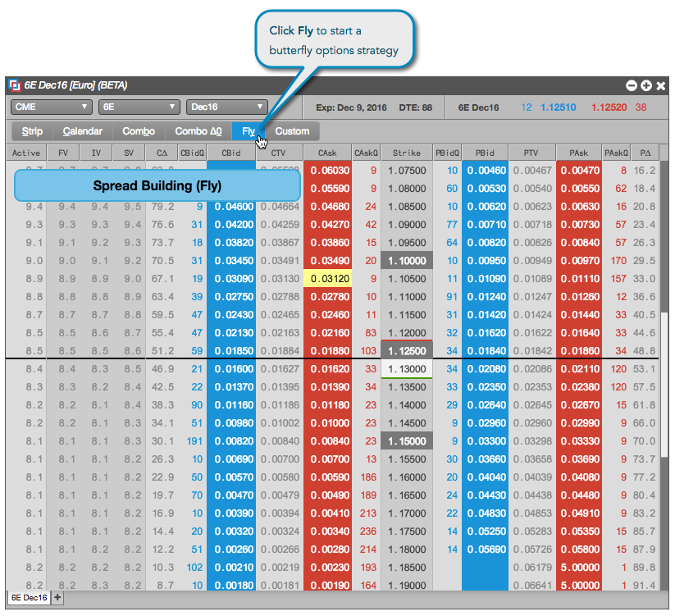Image resolution: width=675 pixels, height=616 pixels.
Task: Click the PAskQ column header
Action: (x=617, y=153)
